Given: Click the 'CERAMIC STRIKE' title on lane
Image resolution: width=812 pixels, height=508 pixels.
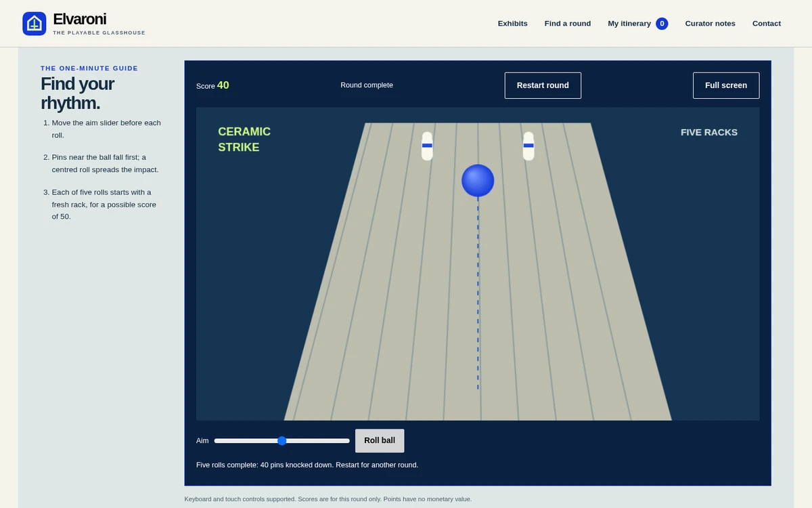Looking at the screenshot, I should click(x=244, y=140).
